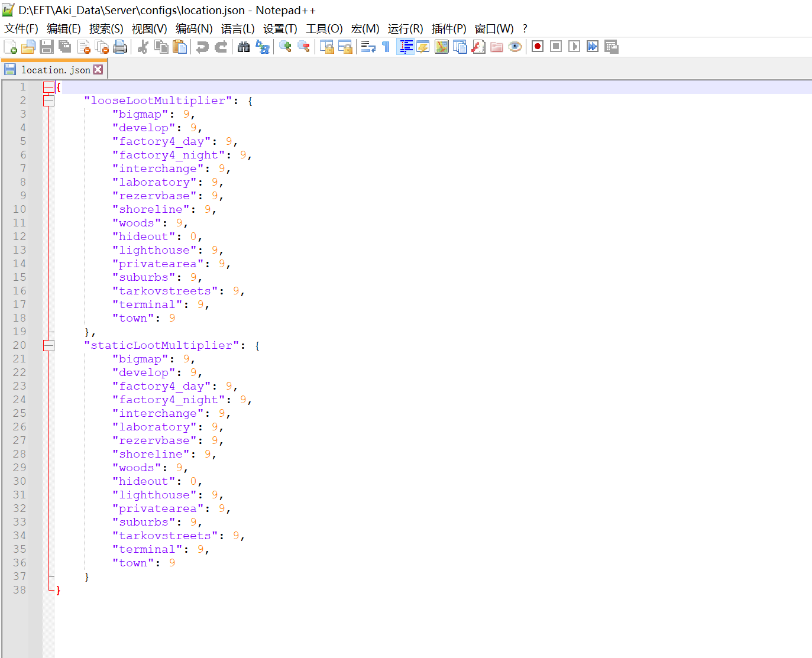Close all documents via the toolbar icon
This screenshot has height=658, width=812.
point(102,47)
